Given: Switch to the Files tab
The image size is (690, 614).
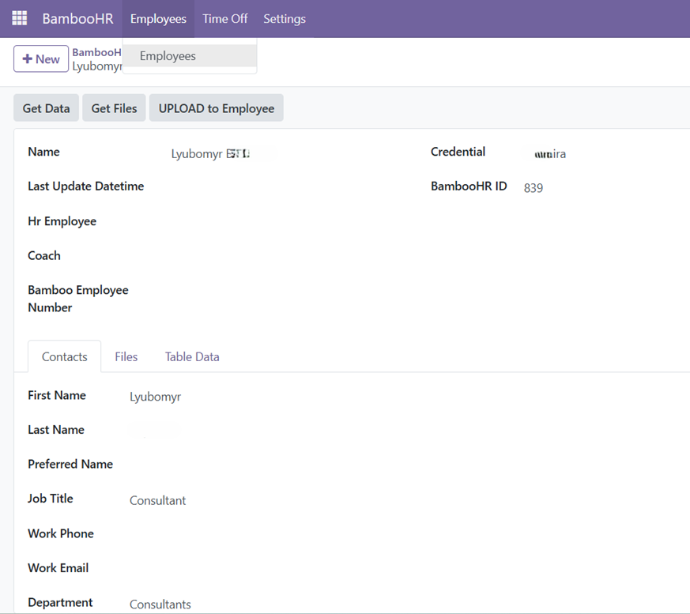Looking at the screenshot, I should coord(126,357).
